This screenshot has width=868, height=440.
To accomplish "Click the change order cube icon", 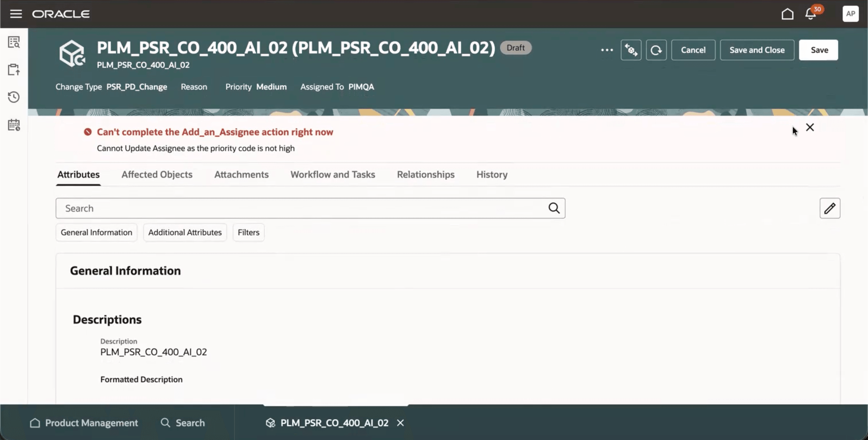I will point(72,53).
